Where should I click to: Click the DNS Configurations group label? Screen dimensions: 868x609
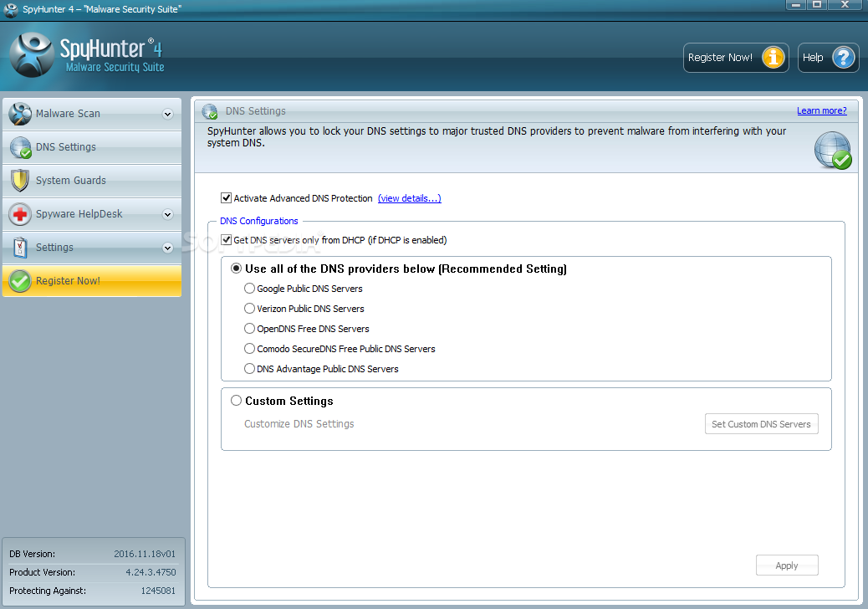pyautogui.click(x=259, y=221)
